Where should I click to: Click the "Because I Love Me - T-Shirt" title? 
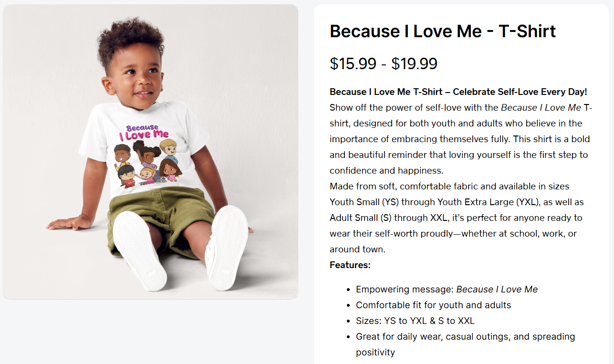click(x=442, y=31)
